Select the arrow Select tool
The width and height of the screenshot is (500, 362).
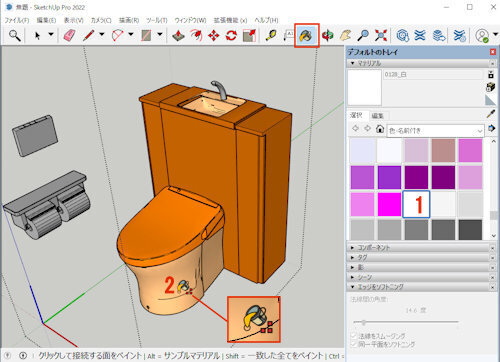tap(38, 35)
